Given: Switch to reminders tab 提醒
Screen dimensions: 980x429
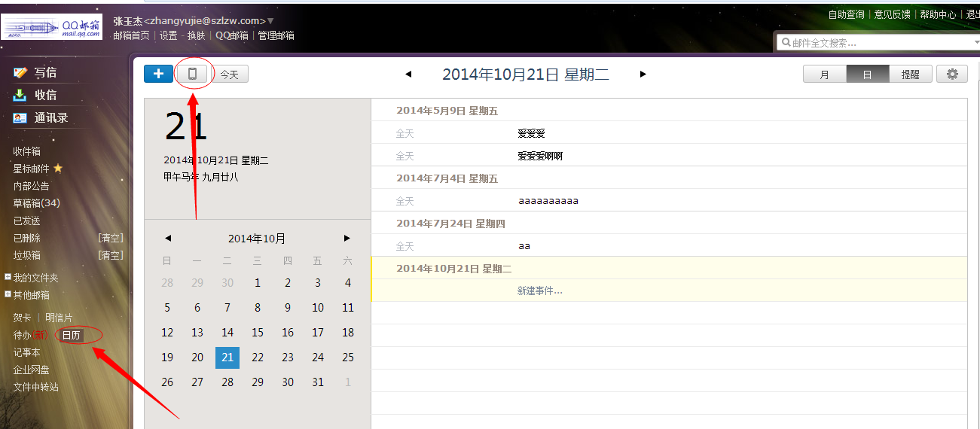Looking at the screenshot, I should (910, 75).
